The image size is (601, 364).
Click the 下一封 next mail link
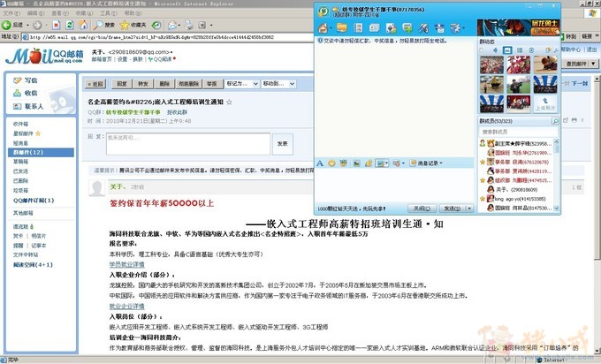coord(579,83)
